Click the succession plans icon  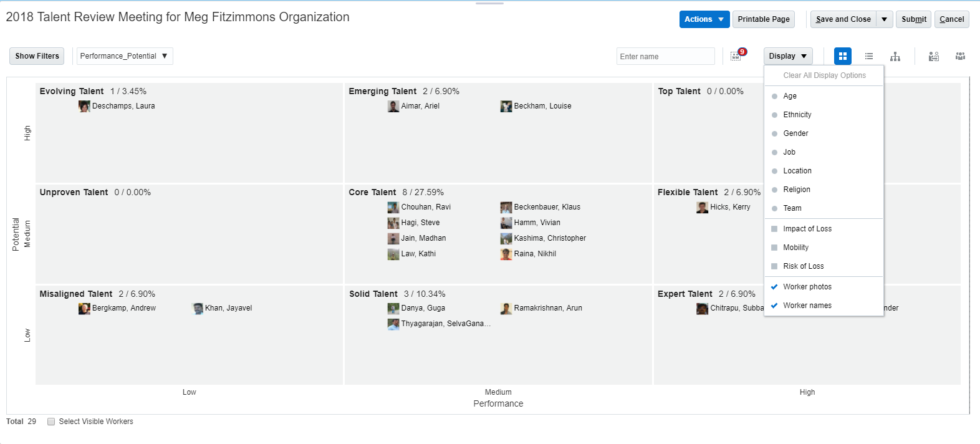click(934, 56)
